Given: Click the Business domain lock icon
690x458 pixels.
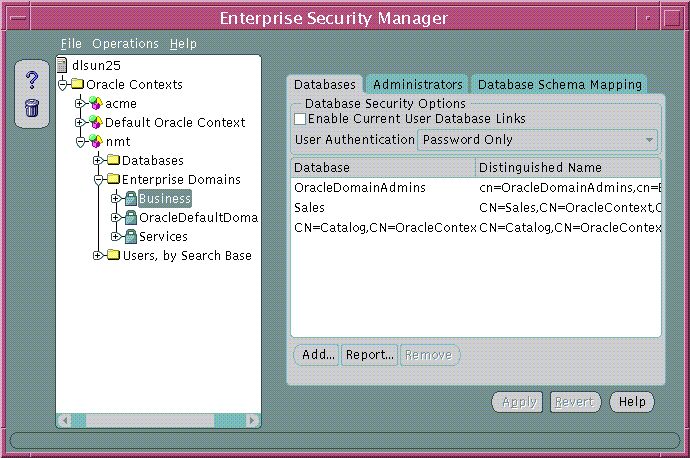Looking at the screenshot, I should click(x=130, y=199).
